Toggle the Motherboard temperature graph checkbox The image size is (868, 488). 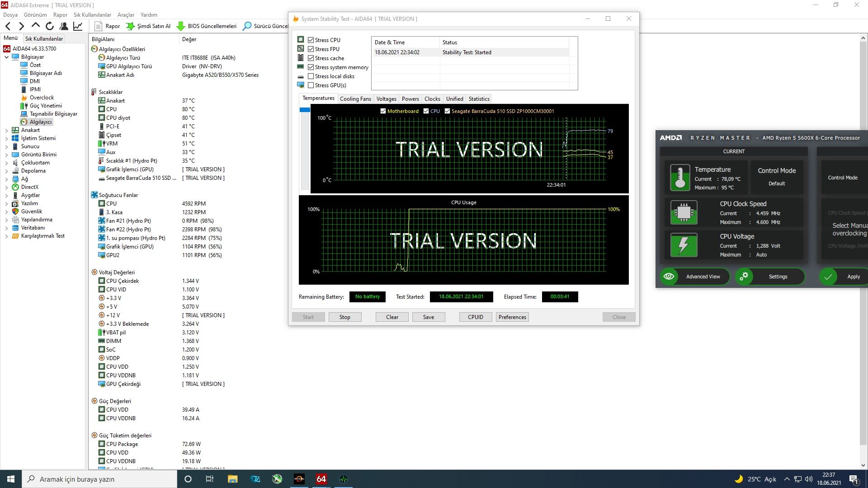tap(383, 111)
